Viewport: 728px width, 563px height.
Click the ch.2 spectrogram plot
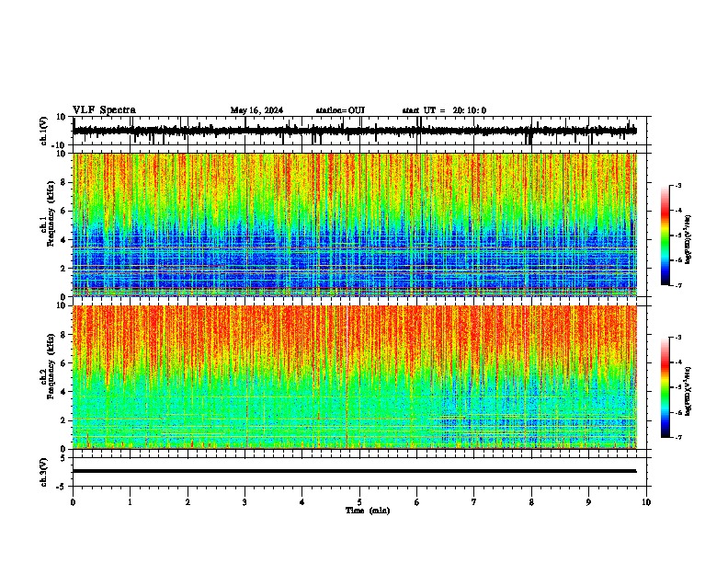tap(355, 377)
